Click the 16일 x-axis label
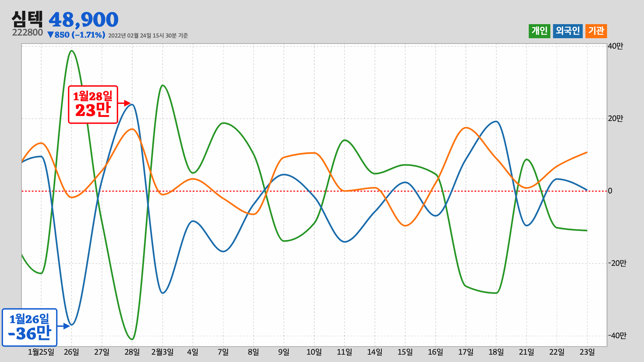This screenshot has height=362, width=644. tap(436, 352)
